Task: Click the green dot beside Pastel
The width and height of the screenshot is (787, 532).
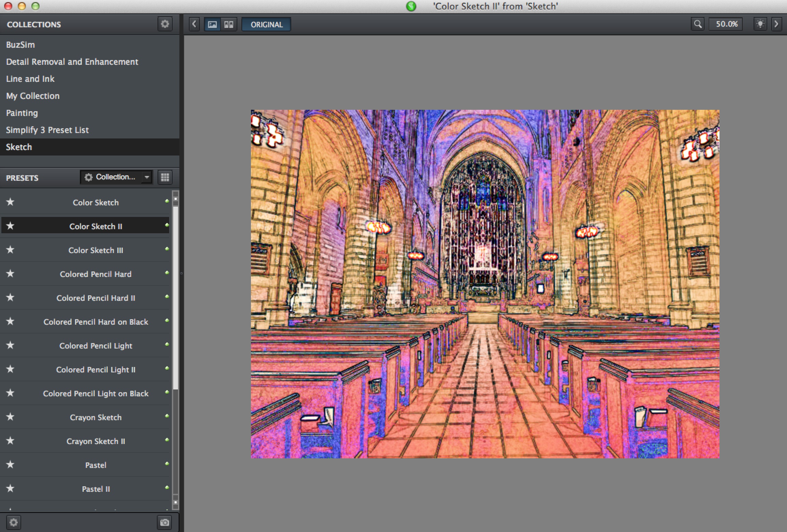Action: coord(167,464)
